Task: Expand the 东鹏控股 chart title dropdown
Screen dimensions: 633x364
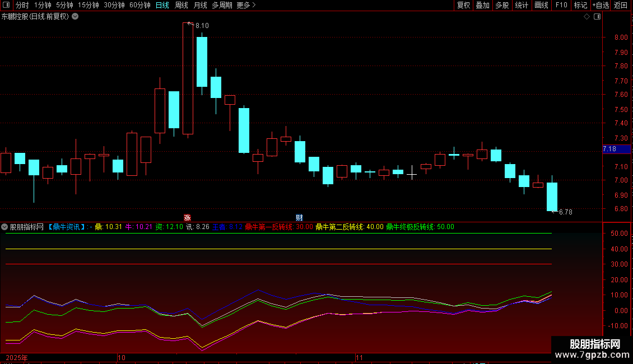Action: point(75,17)
